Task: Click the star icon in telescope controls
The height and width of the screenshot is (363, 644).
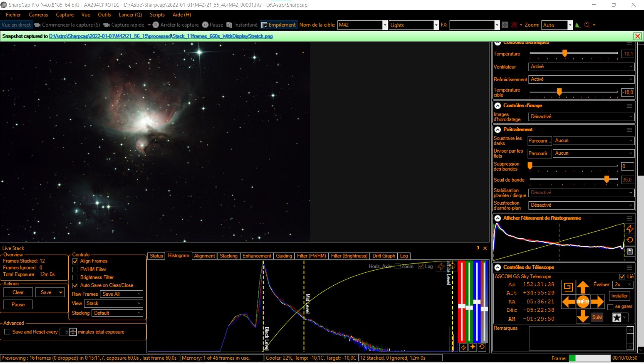Action: [617, 317]
